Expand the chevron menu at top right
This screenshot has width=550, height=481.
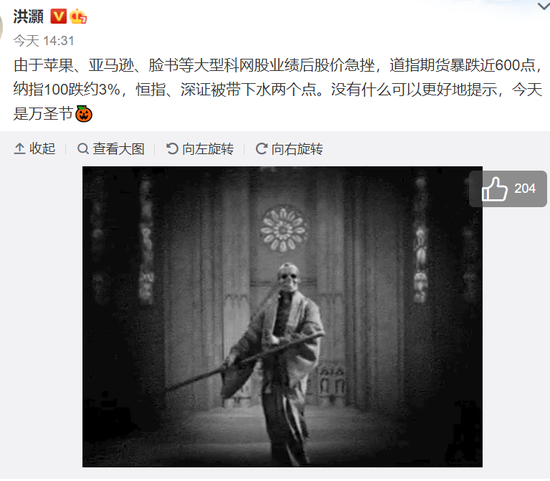click(544, 6)
